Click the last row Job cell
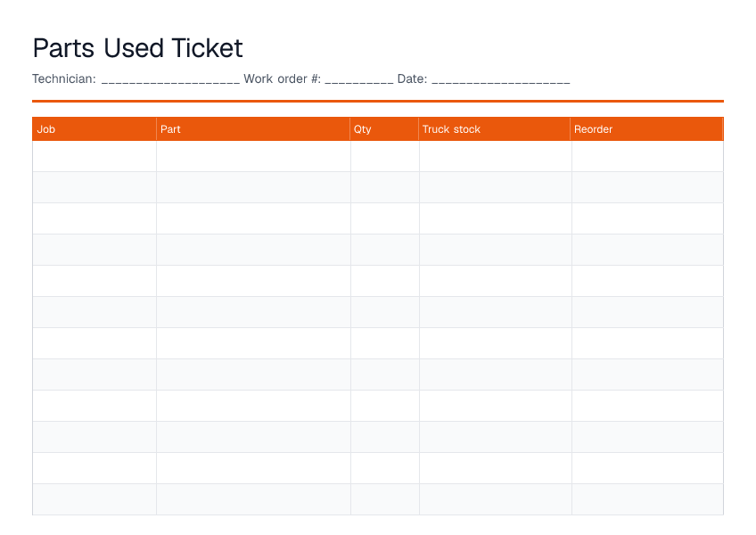The width and height of the screenshot is (756, 535). point(94,499)
